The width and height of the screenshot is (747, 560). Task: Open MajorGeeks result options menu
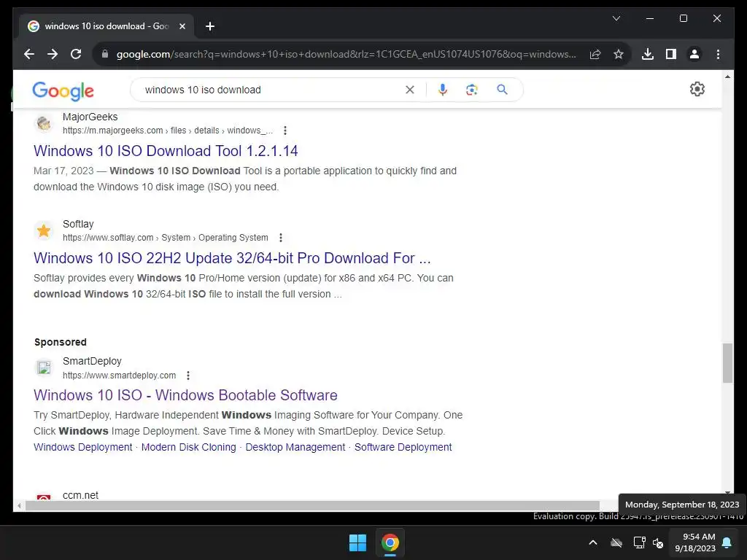(x=285, y=131)
